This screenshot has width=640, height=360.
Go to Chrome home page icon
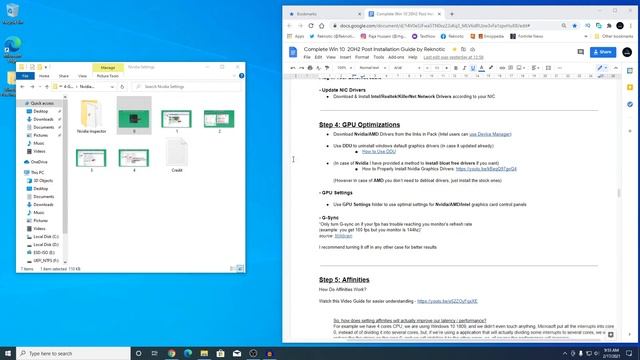[322, 26]
